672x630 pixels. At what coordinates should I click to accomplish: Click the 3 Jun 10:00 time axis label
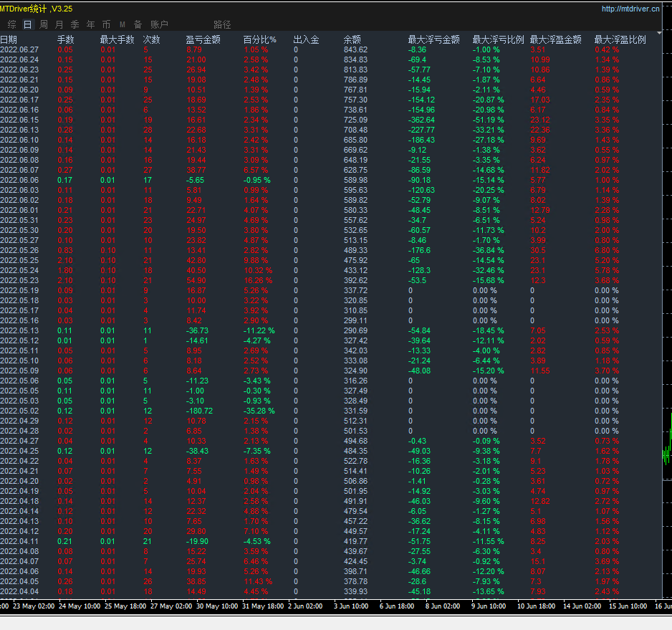click(x=351, y=606)
